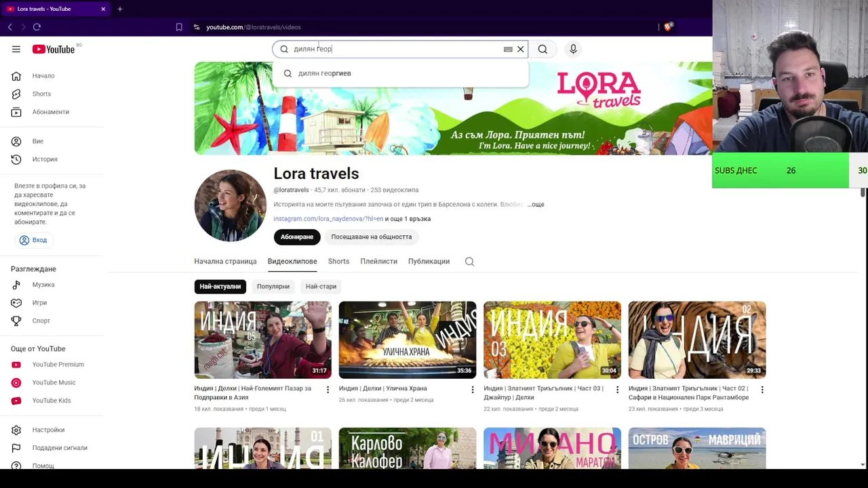The height and width of the screenshot is (488, 868).
Task: Open options menu for Улична Храна video
Action: click(473, 390)
